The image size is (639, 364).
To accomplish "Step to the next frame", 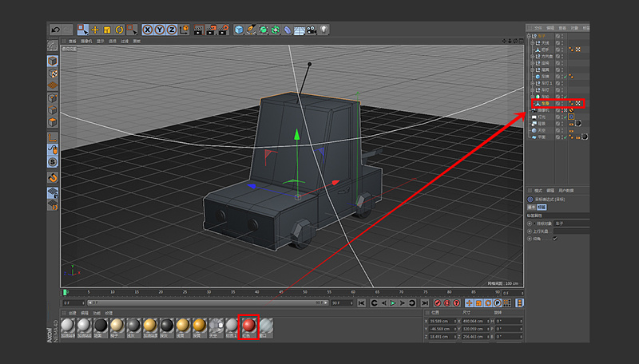I will [x=403, y=303].
